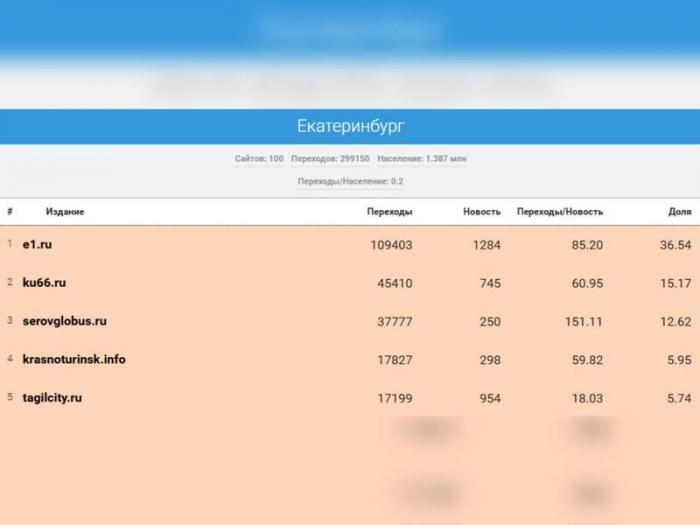Sort by the Издание column header
The image size is (700, 525).
[65, 212]
